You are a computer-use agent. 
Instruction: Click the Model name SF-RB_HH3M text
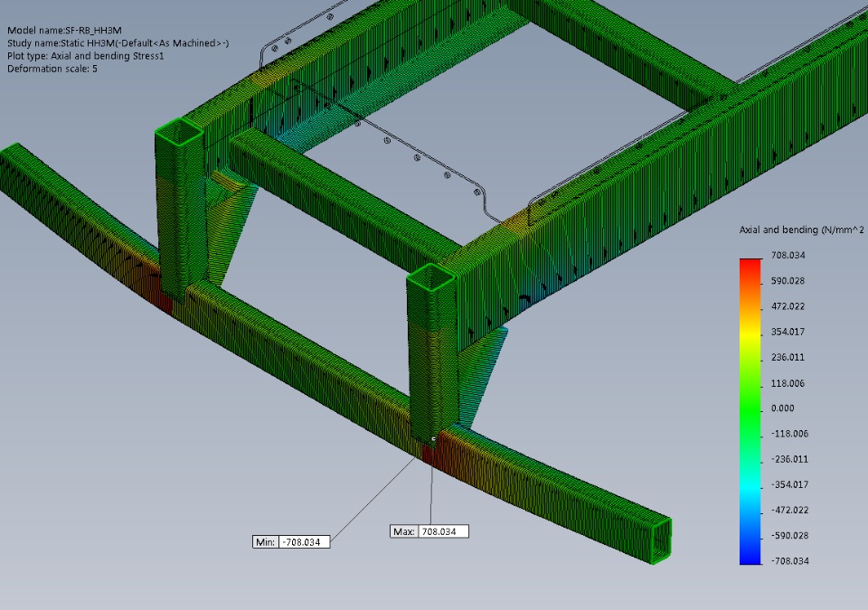click(x=64, y=31)
